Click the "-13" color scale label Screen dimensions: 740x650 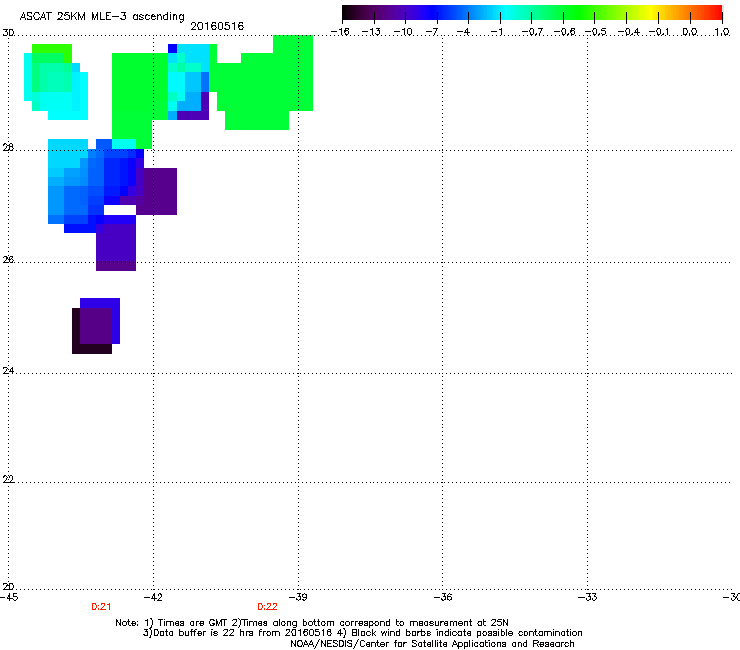[x=371, y=32]
